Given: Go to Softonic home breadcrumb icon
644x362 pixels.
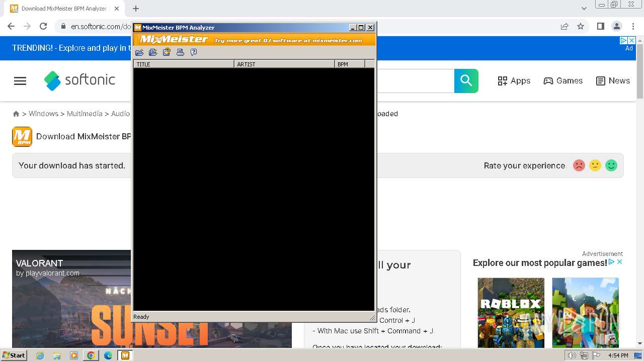Looking at the screenshot, I should (16, 114).
